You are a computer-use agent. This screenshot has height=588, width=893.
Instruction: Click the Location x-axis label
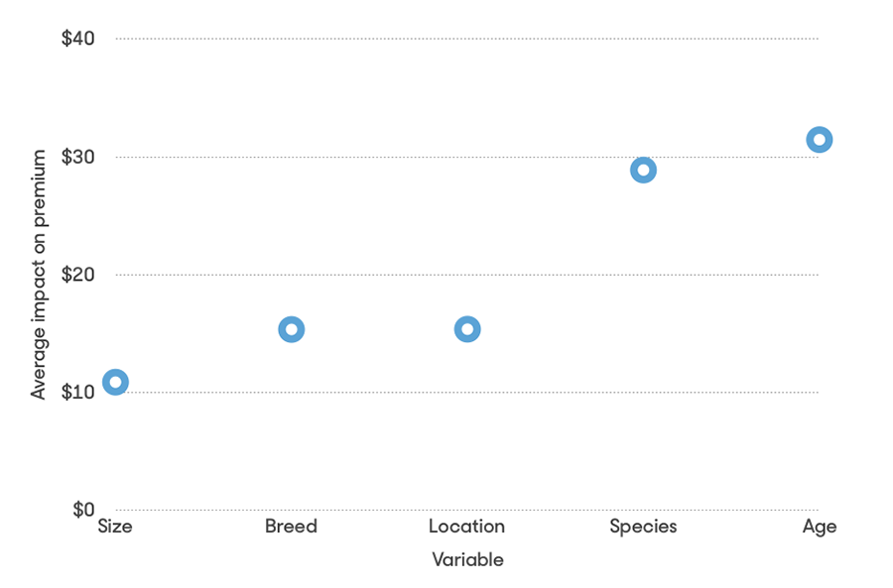[x=467, y=527]
